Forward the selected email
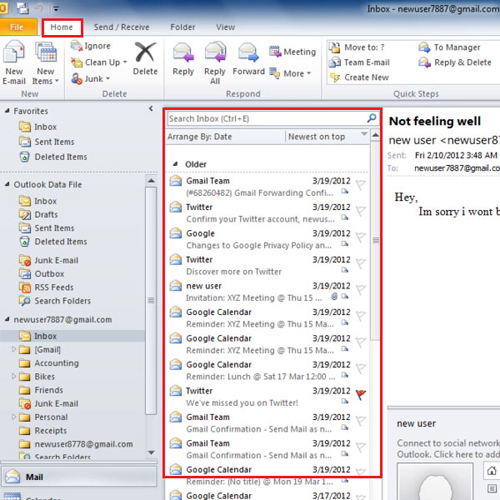 [249, 59]
